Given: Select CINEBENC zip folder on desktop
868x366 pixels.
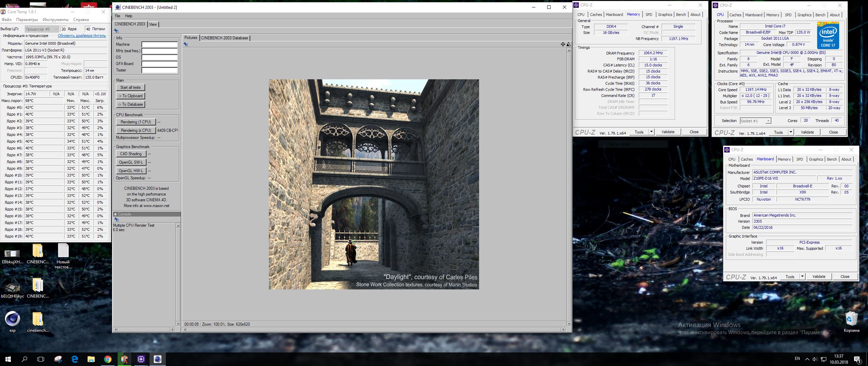Looking at the screenshot, I should [38, 288].
